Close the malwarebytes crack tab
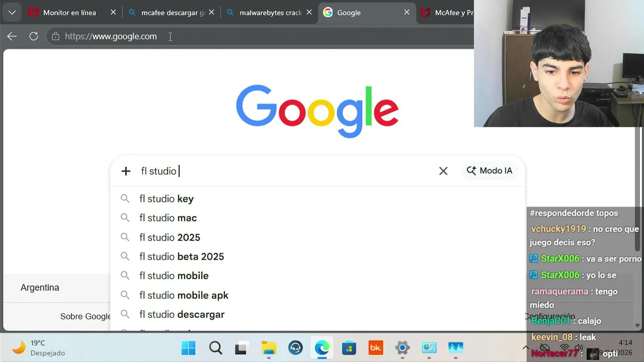644x362 pixels. pyautogui.click(x=309, y=13)
